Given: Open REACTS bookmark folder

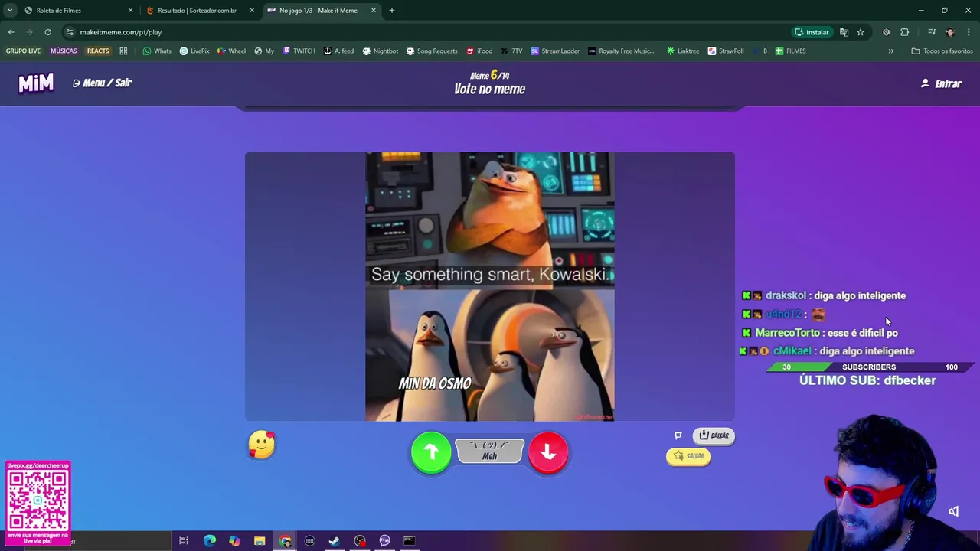Looking at the screenshot, I should point(98,51).
